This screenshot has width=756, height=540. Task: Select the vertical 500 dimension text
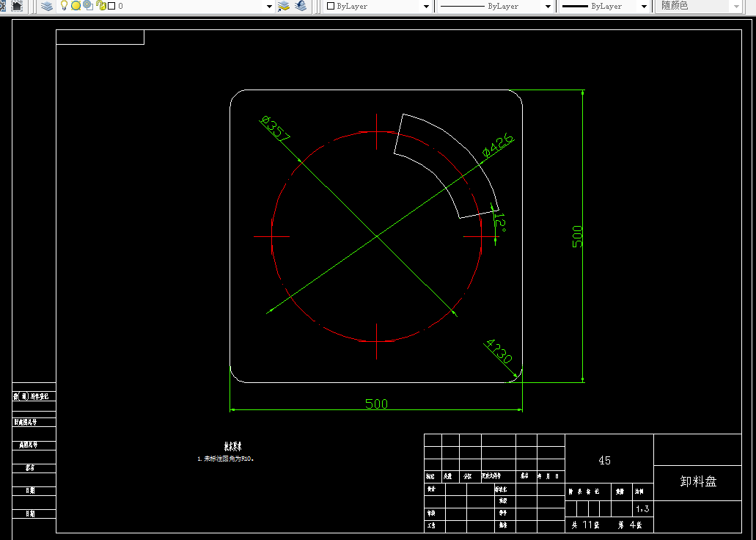[x=577, y=236]
